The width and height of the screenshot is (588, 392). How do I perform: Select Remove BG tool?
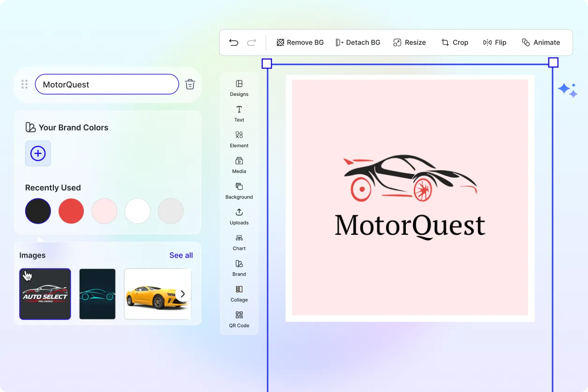[300, 43]
